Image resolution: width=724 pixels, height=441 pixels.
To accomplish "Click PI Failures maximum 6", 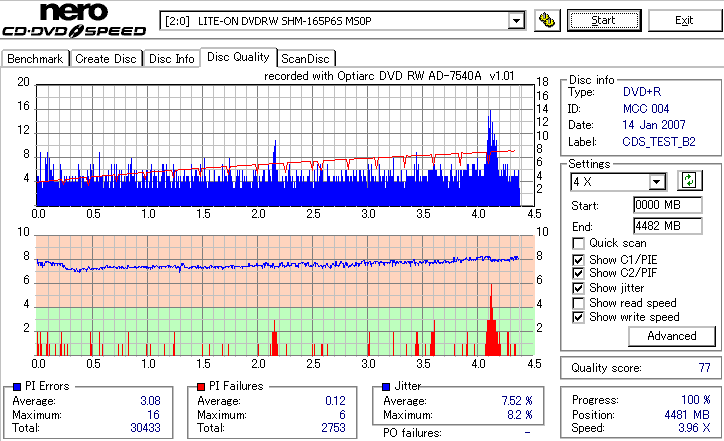I will [342, 415].
